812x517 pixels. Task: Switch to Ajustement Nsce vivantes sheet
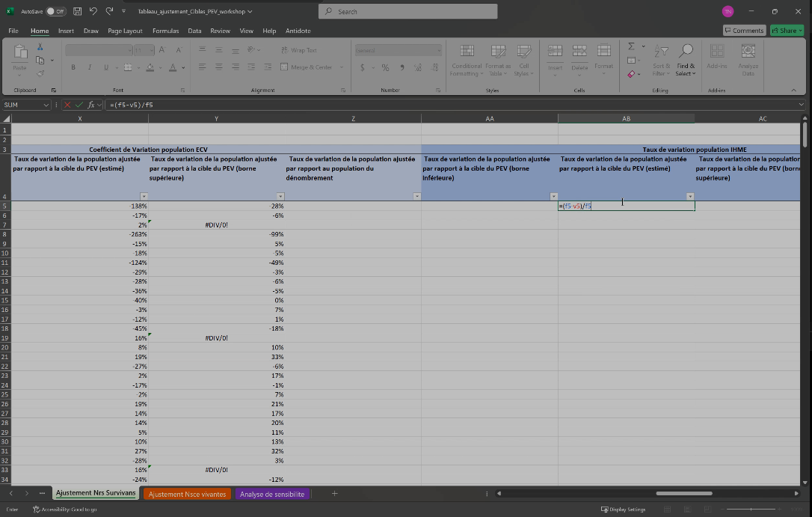(187, 494)
